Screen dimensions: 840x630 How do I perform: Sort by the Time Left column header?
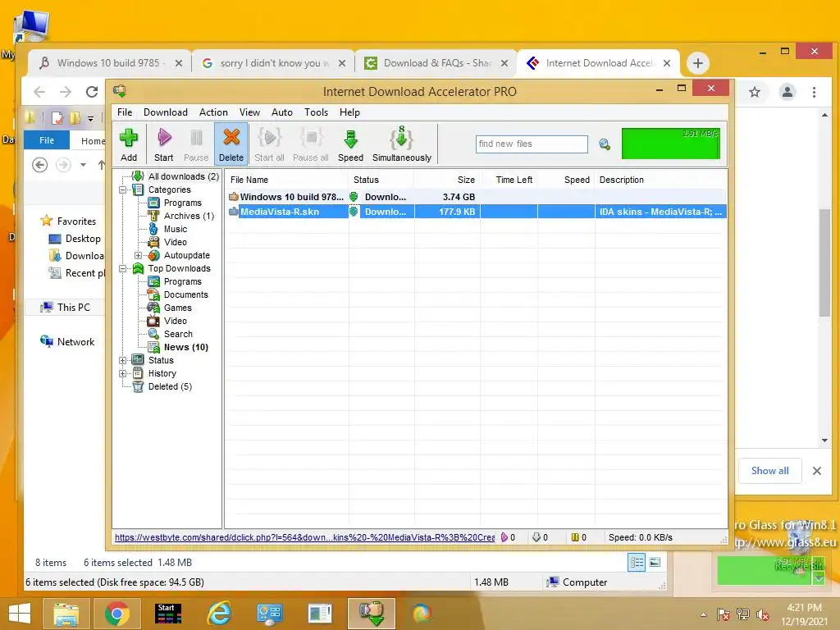[509, 180]
